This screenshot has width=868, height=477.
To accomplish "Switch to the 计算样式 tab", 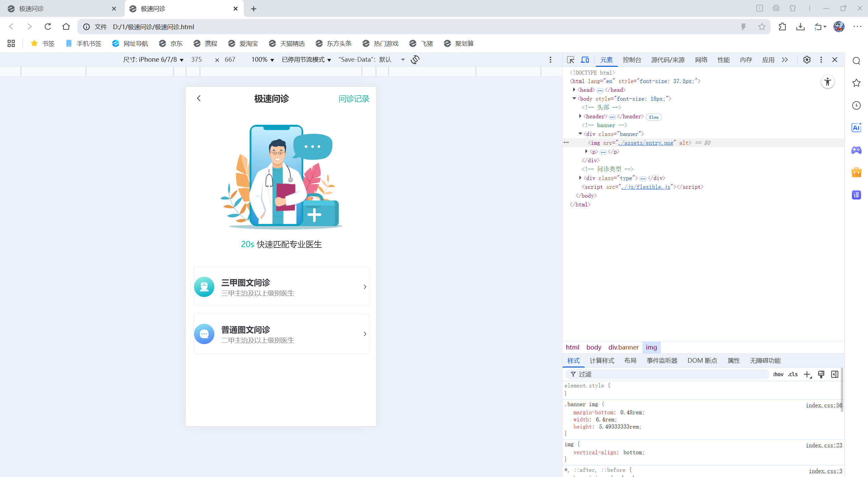I will pyautogui.click(x=602, y=360).
